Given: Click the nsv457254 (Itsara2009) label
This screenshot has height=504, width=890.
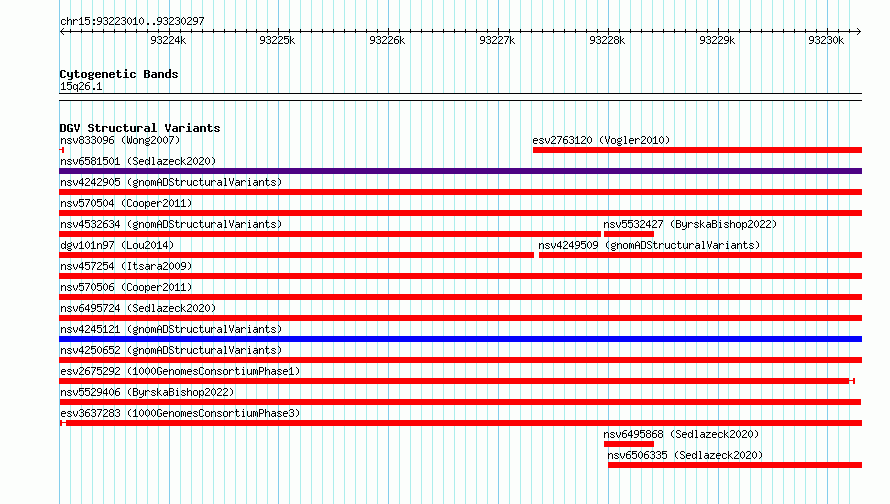Looking at the screenshot, I should (x=126, y=266).
